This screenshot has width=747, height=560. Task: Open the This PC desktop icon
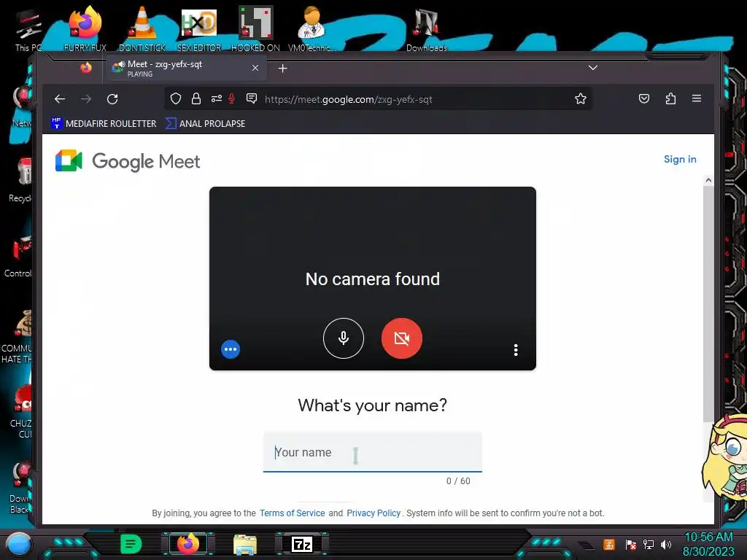tap(28, 29)
